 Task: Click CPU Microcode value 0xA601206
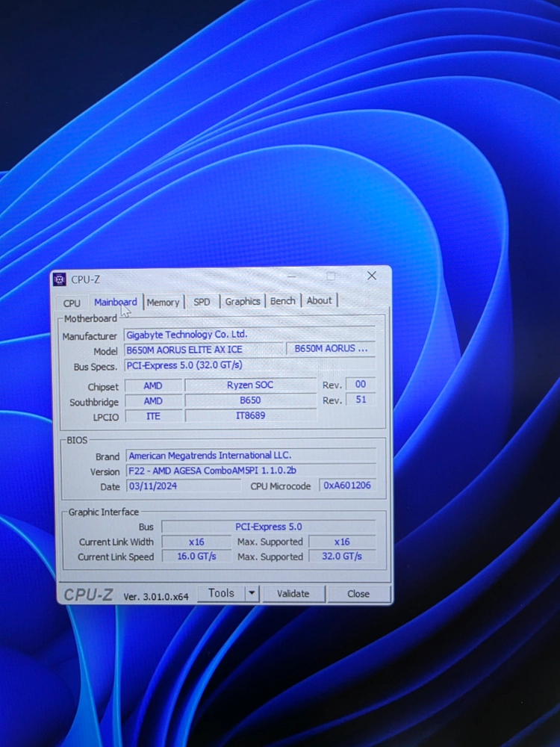pos(347,486)
